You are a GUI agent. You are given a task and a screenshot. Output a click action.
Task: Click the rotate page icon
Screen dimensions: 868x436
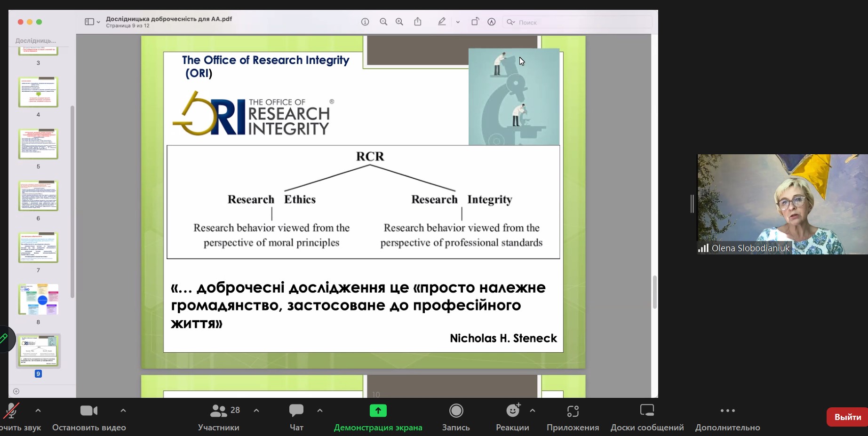(475, 22)
